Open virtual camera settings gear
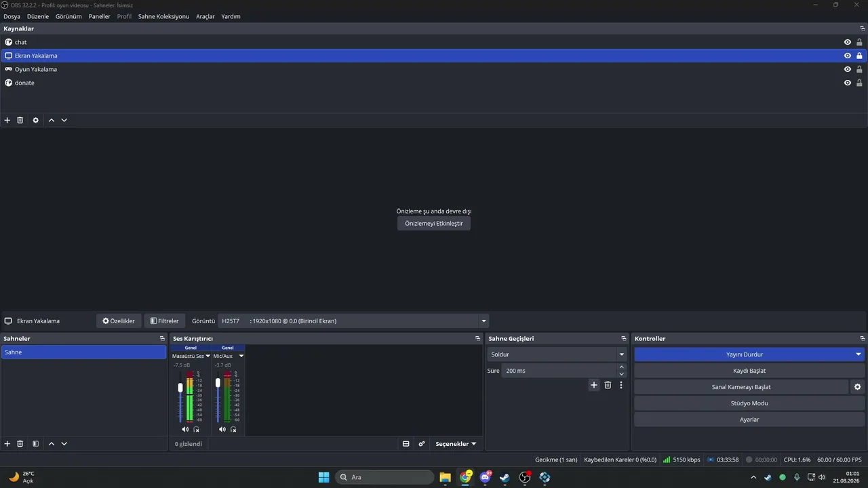Image resolution: width=868 pixels, height=488 pixels. coord(858,387)
